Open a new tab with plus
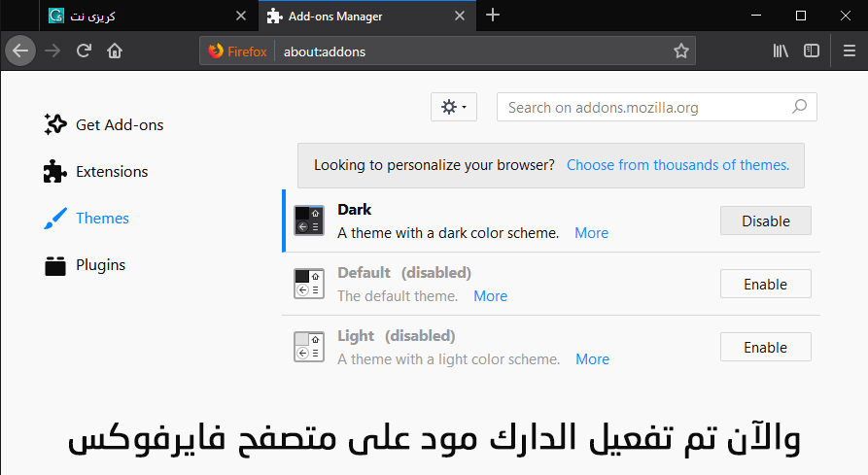The image size is (868, 475). tap(493, 15)
